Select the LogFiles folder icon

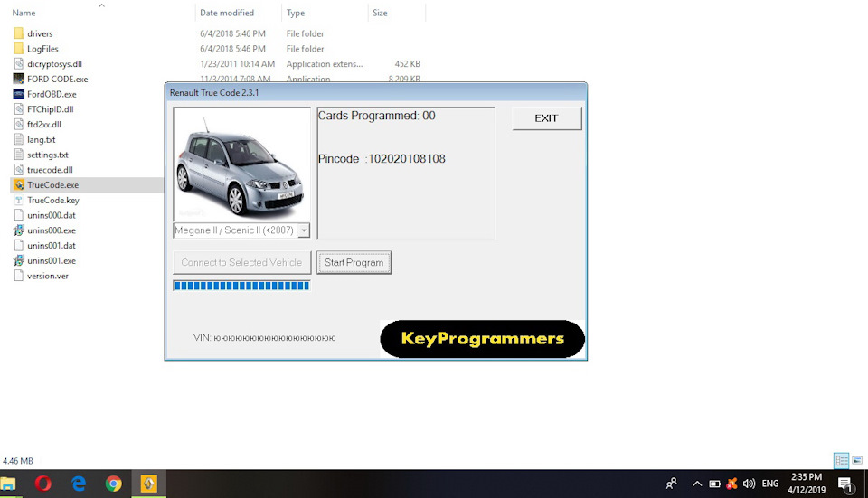(19, 49)
